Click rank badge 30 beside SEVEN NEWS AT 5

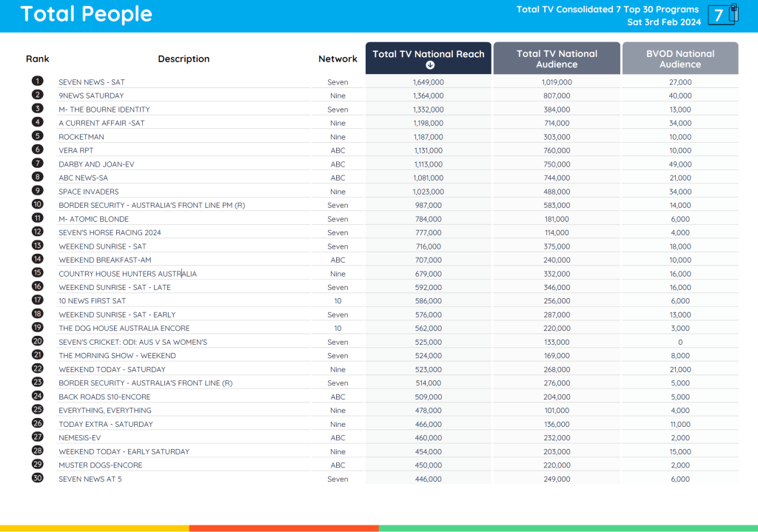tap(37, 479)
